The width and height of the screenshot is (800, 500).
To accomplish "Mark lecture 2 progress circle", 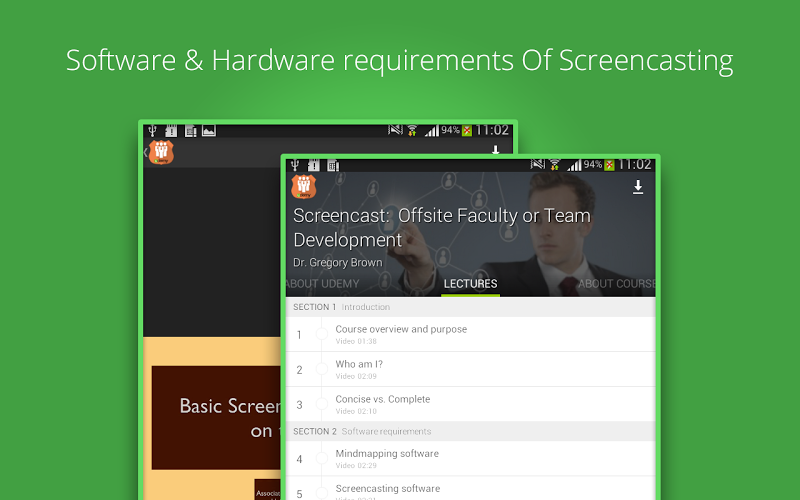I will pos(321,369).
